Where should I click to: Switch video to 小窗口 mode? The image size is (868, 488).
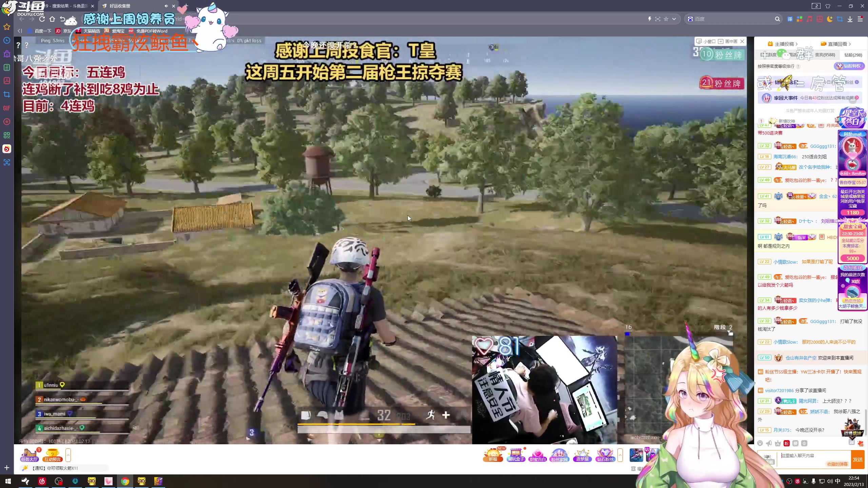[707, 41]
